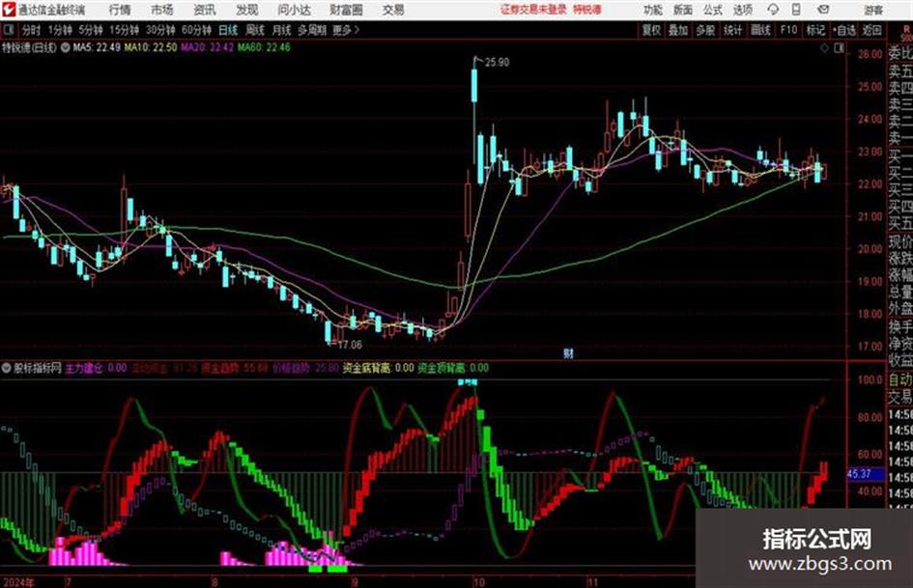Click the 25.90 high price label

497,63
